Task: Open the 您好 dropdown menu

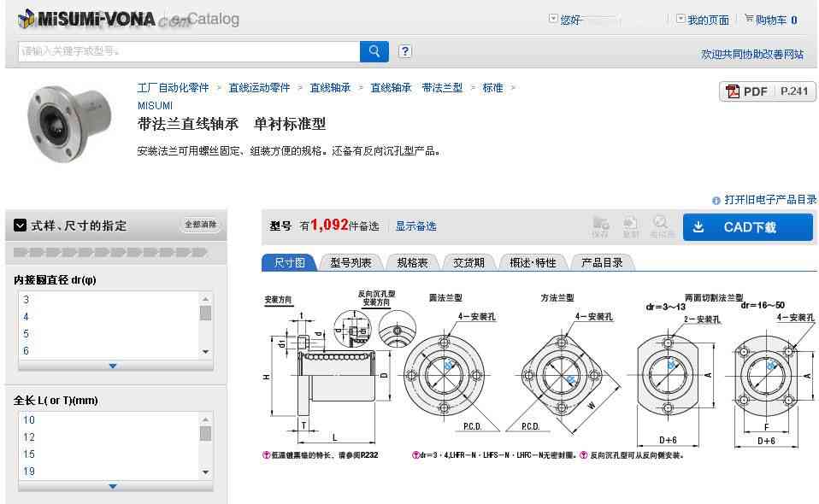Action: [553, 19]
